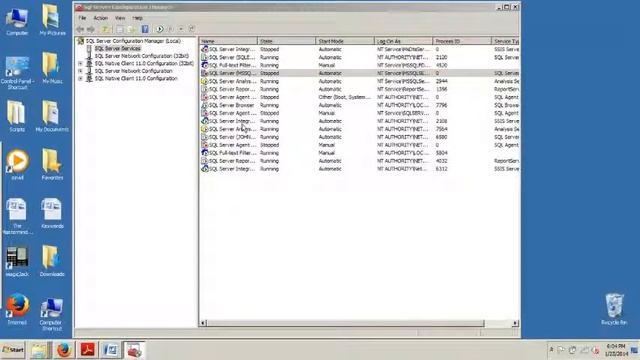Select the Favorites desktop folder
Viewport: 640px width, 360px height.
pos(52,164)
